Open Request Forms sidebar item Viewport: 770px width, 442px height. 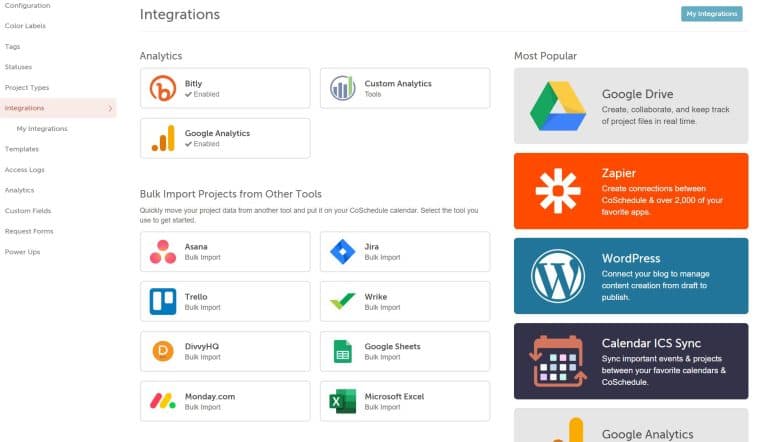29,231
